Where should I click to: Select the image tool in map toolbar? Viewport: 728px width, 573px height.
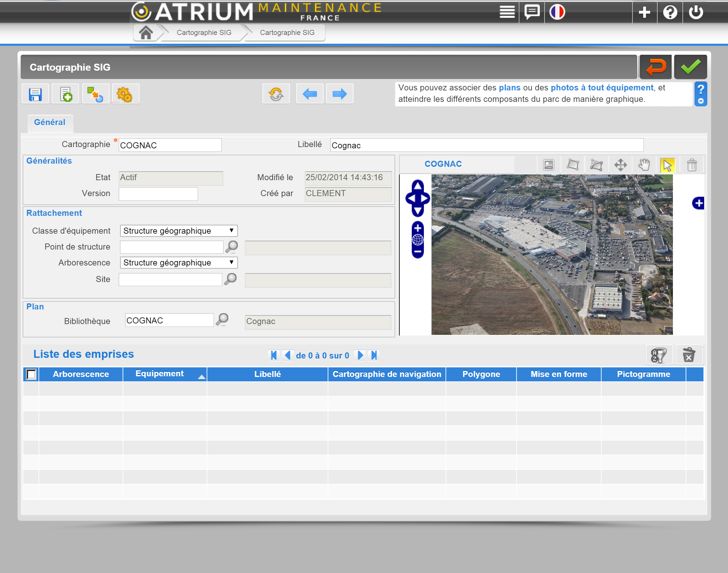548,165
